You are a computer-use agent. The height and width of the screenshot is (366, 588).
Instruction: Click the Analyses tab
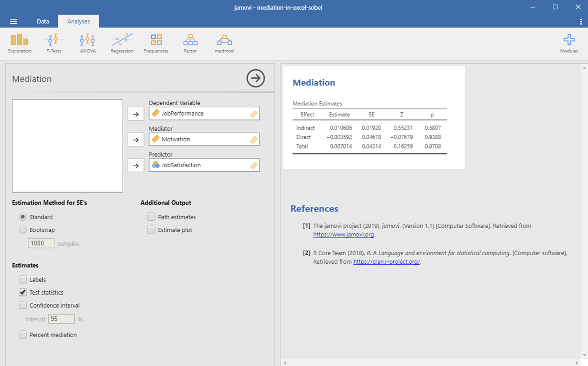(78, 21)
